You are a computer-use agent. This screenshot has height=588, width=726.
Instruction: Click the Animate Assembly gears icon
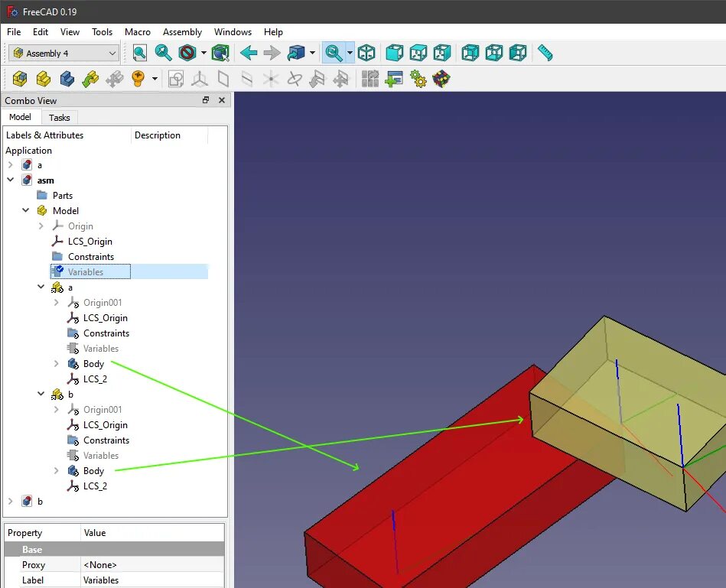pyautogui.click(x=418, y=79)
